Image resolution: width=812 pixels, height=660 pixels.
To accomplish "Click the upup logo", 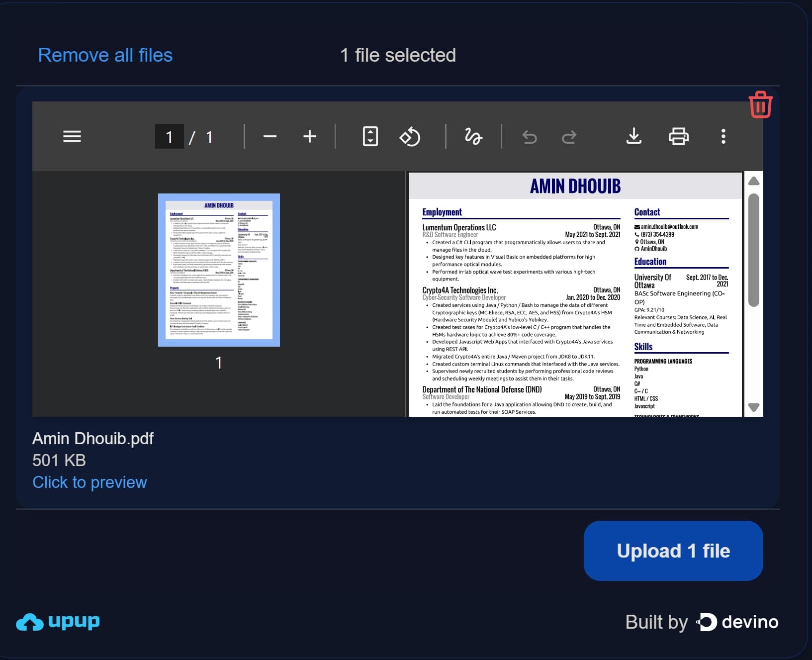I will point(58,622).
